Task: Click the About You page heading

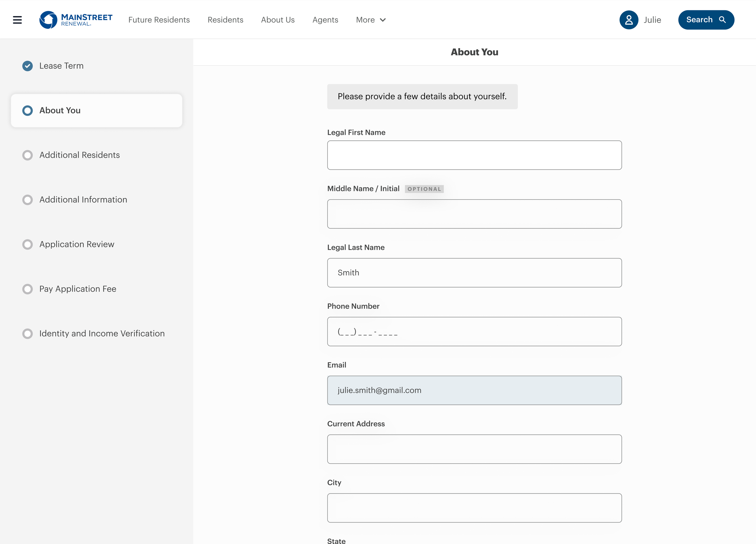Action: coord(474,52)
